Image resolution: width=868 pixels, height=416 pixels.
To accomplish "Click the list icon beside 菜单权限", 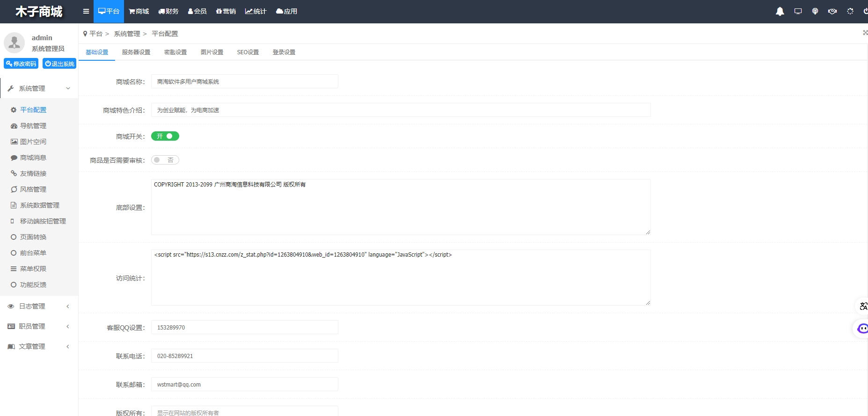I will tap(14, 269).
